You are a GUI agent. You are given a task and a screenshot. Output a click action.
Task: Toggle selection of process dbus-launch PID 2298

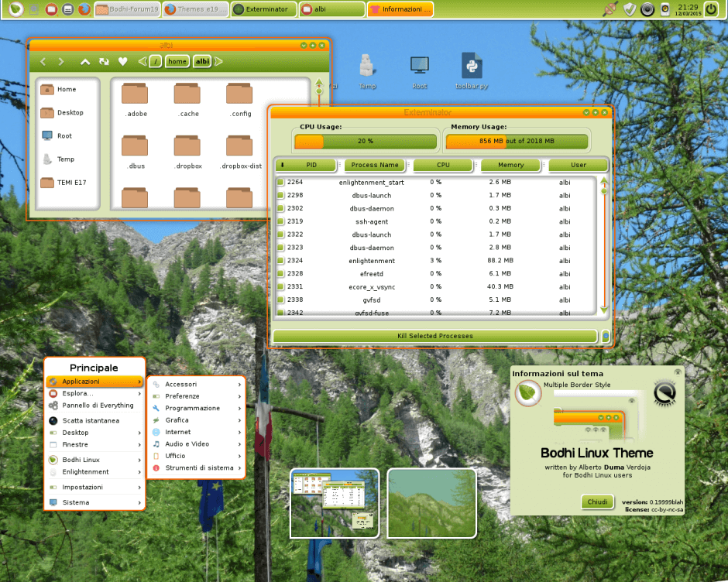(x=281, y=195)
